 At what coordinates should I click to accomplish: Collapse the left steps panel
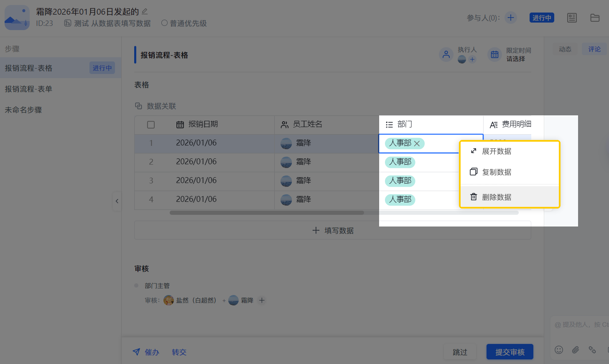(x=117, y=201)
